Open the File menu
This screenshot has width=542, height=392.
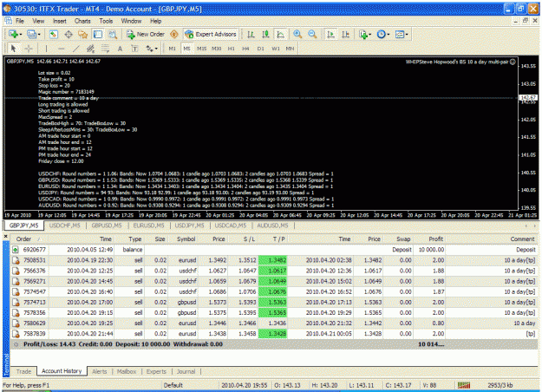20,21
